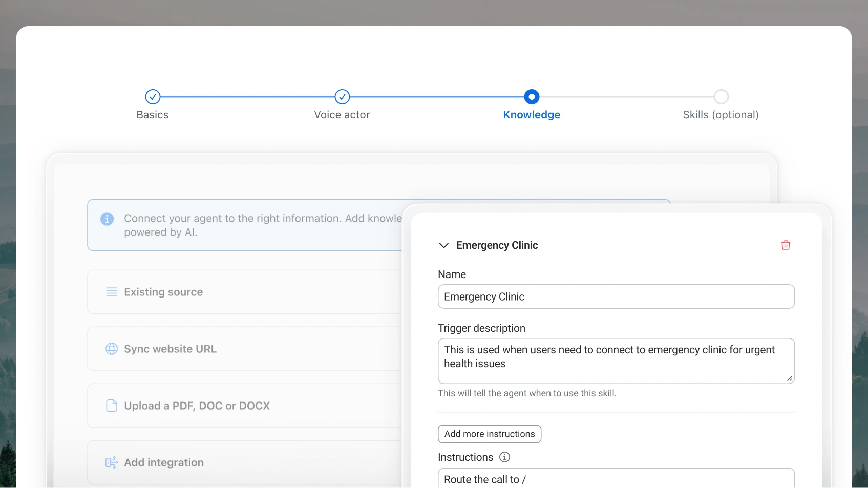
Task: Jump to the Skills (optional) step circle
Action: pyautogui.click(x=721, y=97)
